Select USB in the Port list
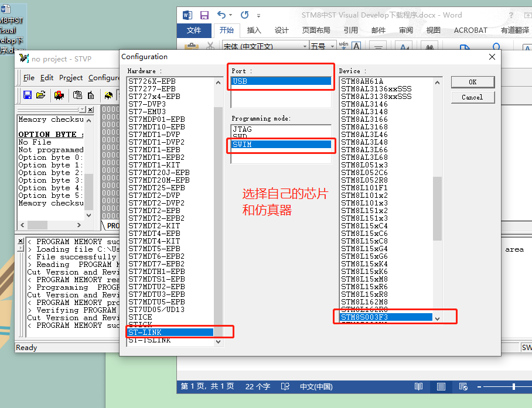532x408 pixels. 281,81
